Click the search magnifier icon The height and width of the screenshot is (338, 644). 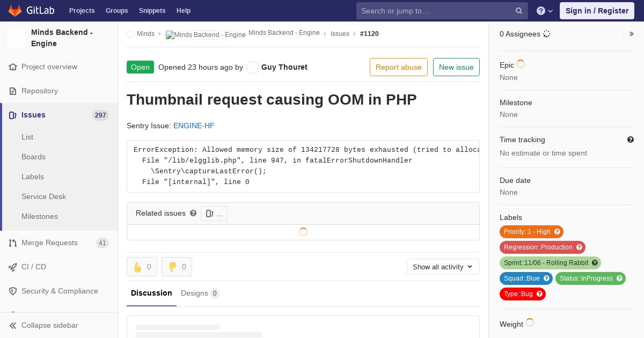519,11
